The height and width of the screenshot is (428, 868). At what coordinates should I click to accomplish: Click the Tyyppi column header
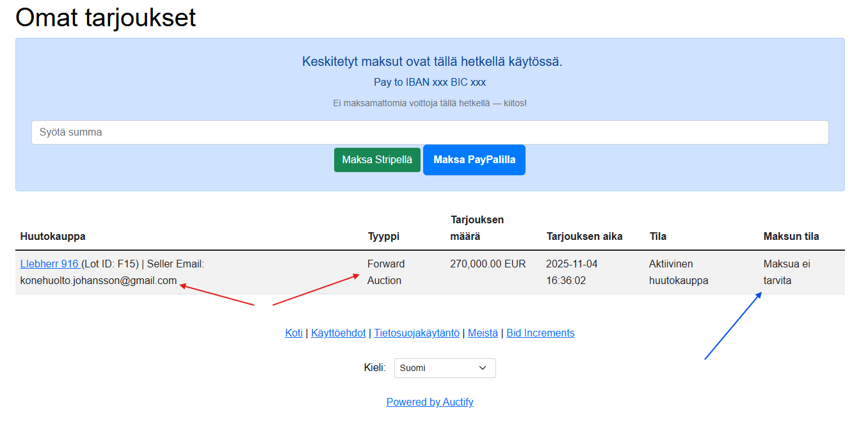point(383,236)
